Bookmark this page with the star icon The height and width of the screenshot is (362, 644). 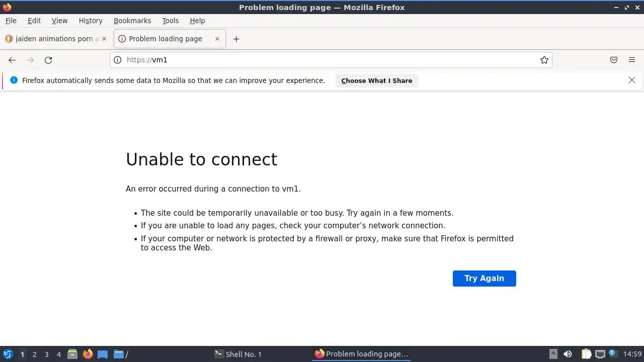coord(544,60)
